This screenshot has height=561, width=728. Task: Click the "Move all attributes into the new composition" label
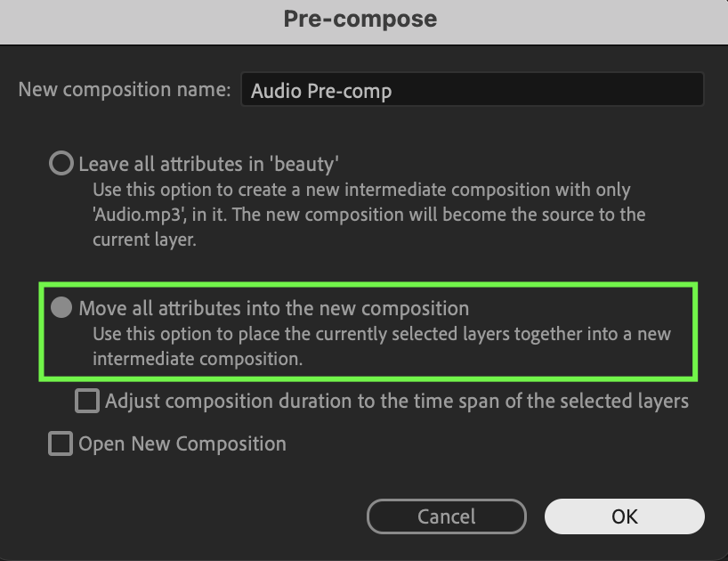tap(273, 308)
